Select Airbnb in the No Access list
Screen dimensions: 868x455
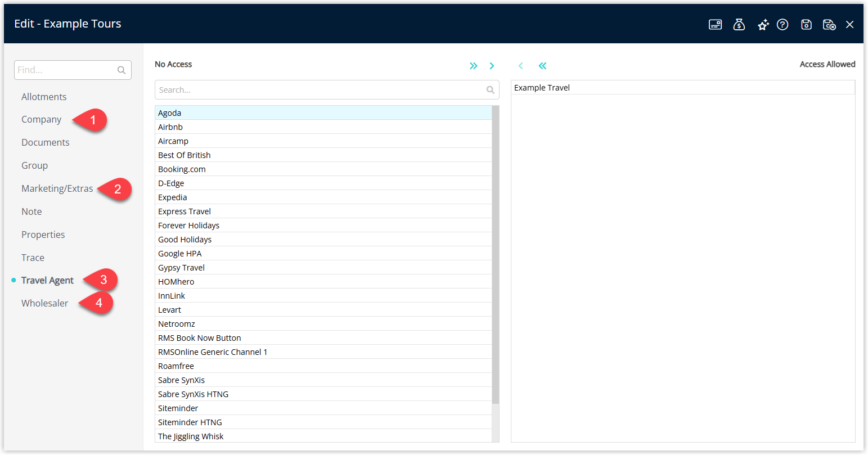click(323, 127)
